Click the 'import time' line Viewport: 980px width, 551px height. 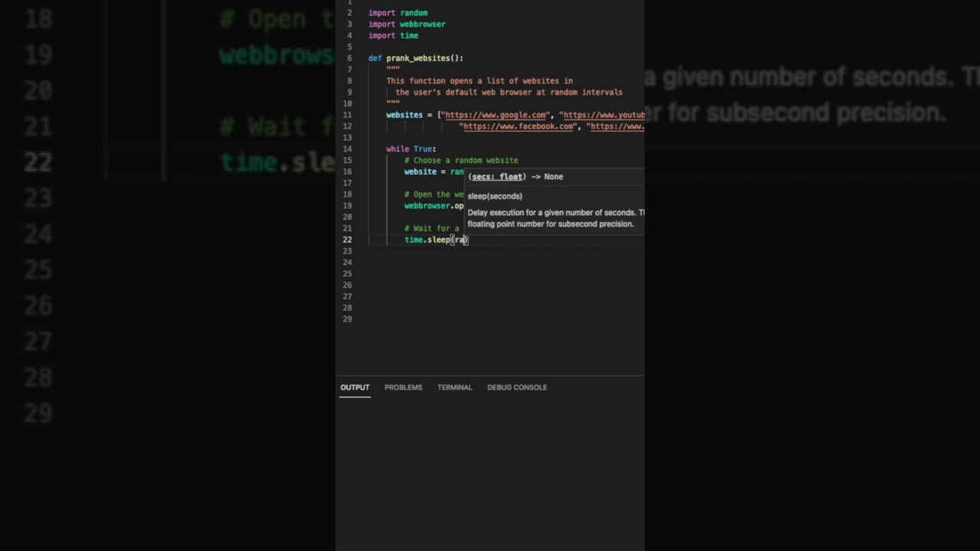tap(393, 35)
